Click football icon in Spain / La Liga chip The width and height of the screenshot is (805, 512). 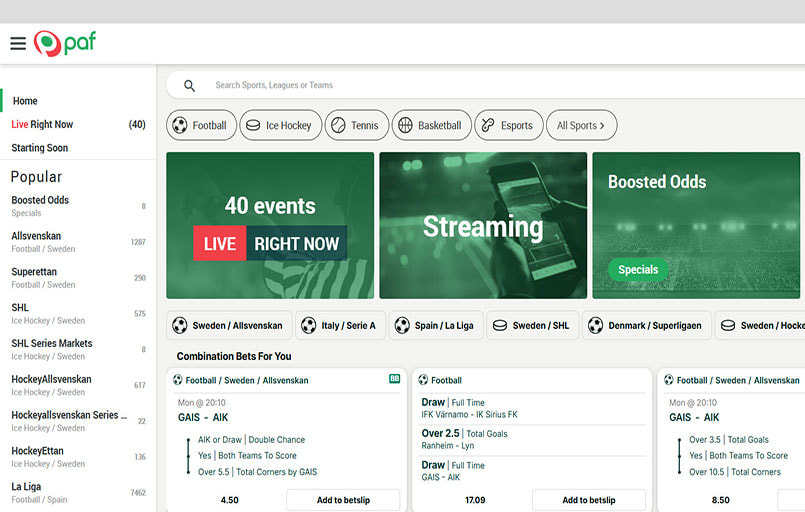click(x=402, y=325)
